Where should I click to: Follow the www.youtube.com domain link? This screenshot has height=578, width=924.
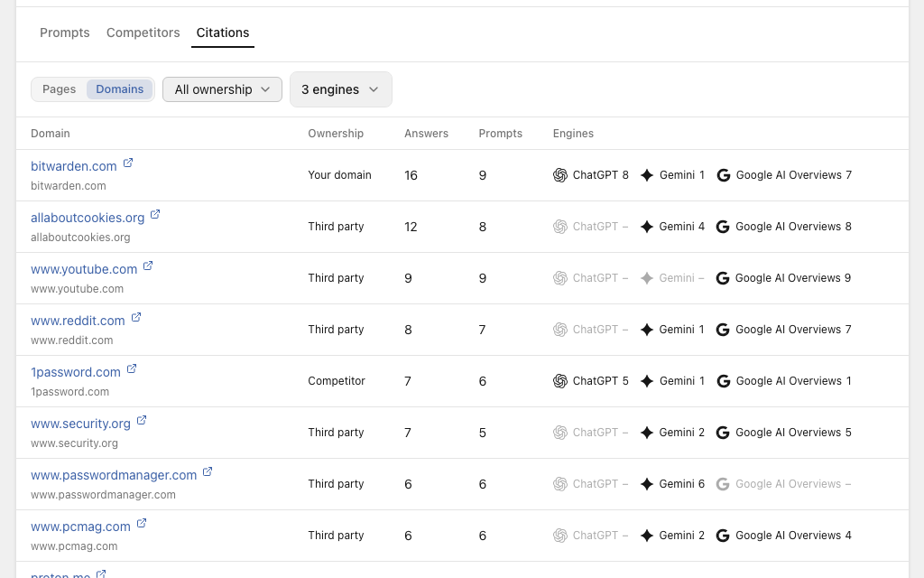click(x=84, y=269)
